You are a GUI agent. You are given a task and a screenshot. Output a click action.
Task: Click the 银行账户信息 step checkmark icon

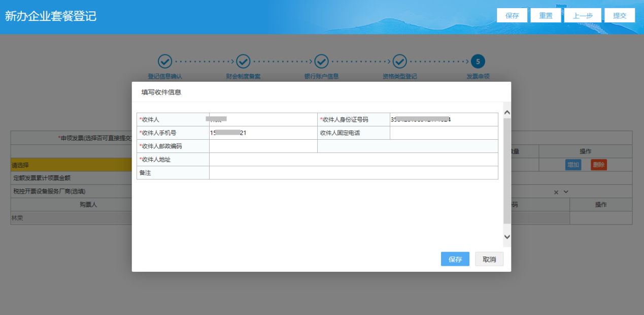[x=321, y=61]
